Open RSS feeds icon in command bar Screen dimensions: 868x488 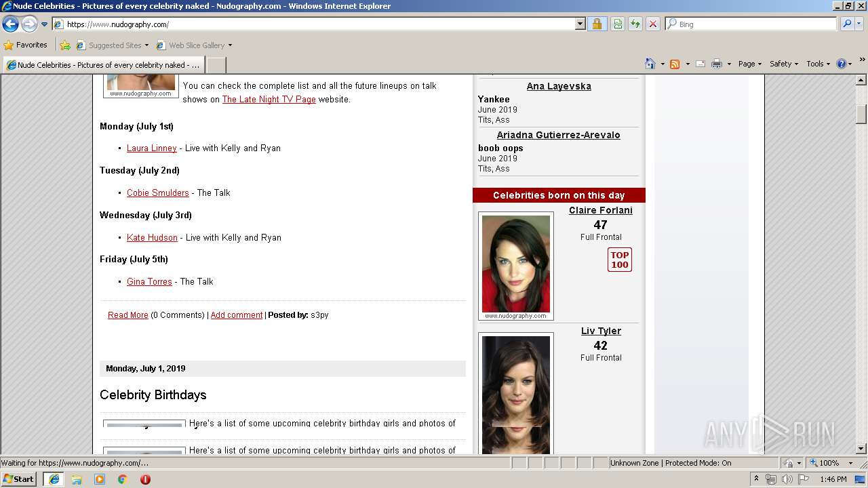pyautogui.click(x=675, y=64)
